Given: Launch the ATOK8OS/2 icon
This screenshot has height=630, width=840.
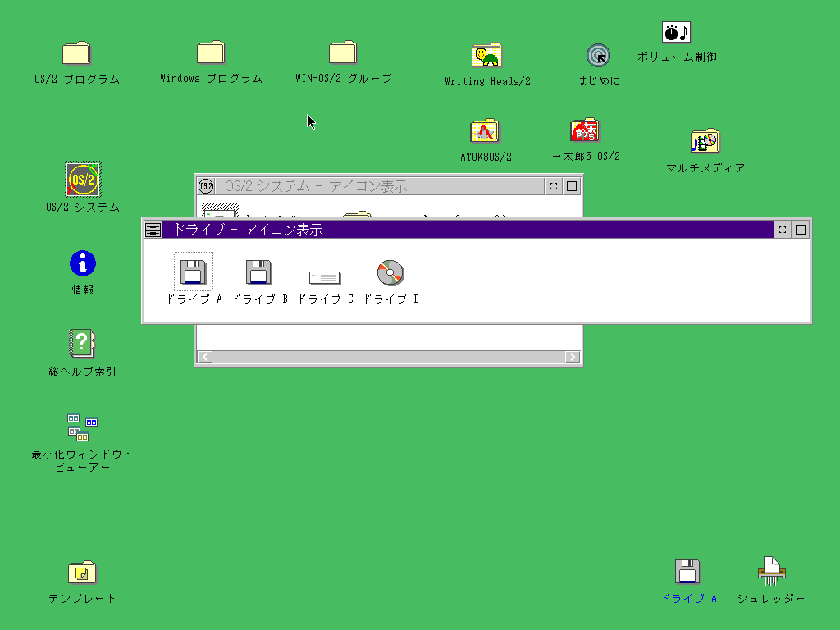Looking at the screenshot, I should (x=486, y=131).
